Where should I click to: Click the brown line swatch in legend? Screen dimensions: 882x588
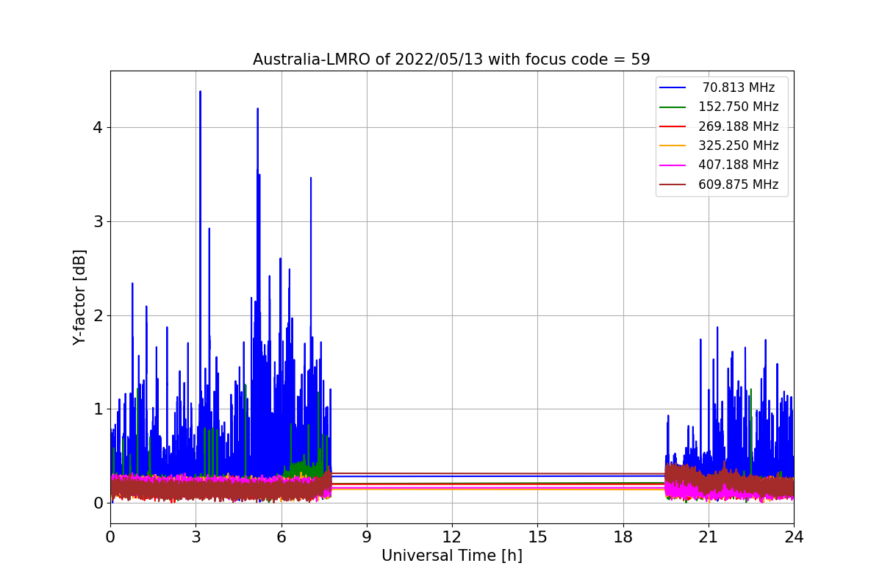(673, 184)
